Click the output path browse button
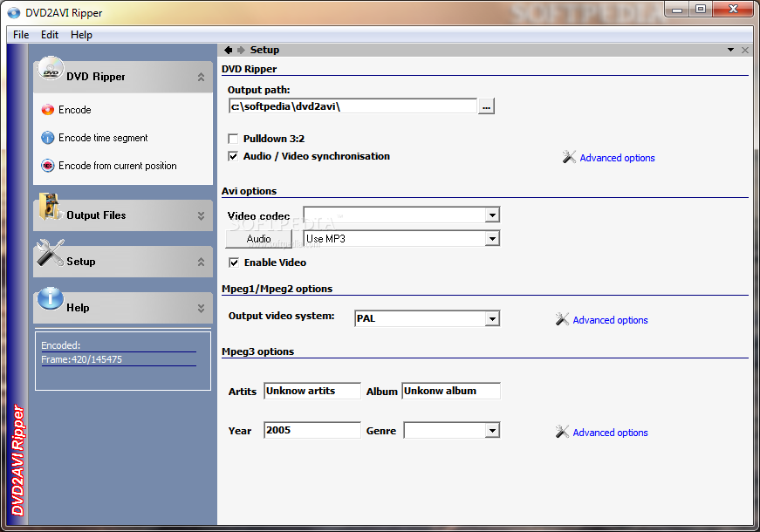The height and width of the screenshot is (532, 760). pos(486,106)
